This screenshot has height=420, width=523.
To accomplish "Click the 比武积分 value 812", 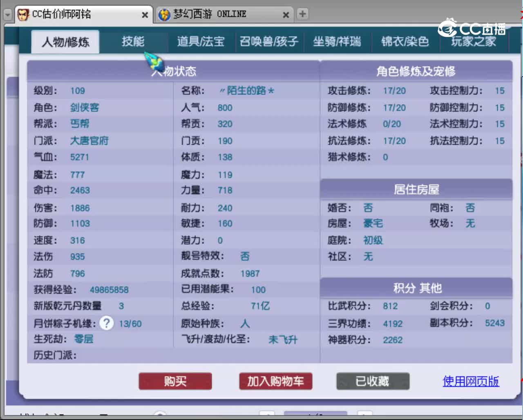I will (390, 306).
